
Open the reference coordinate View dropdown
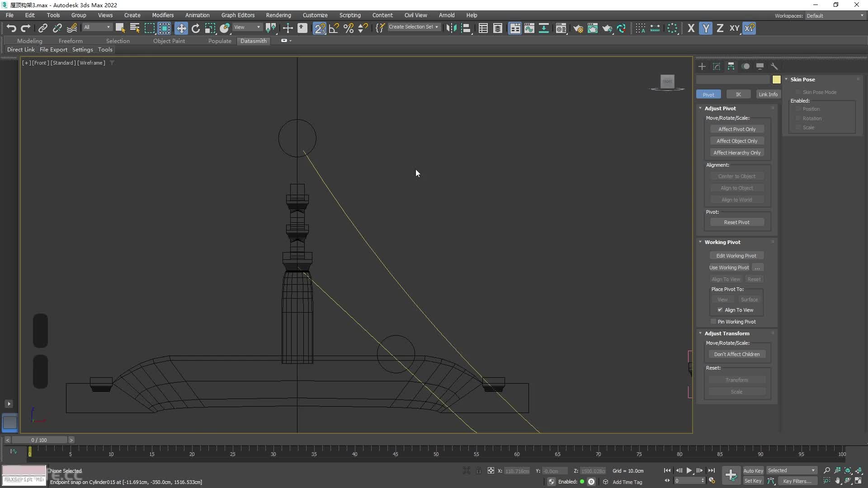(247, 27)
